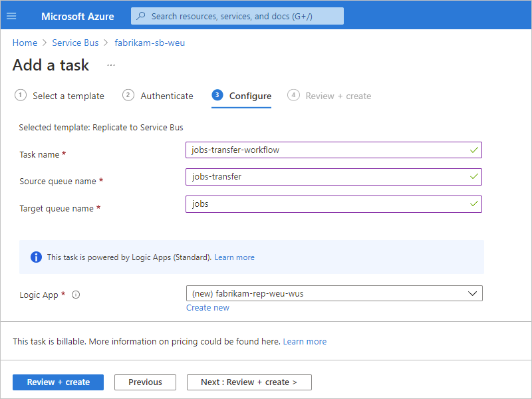Image resolution: width=532 pixels, height=399 pixels.
Task: Focus the Task name input field
Action: point(334,150)
